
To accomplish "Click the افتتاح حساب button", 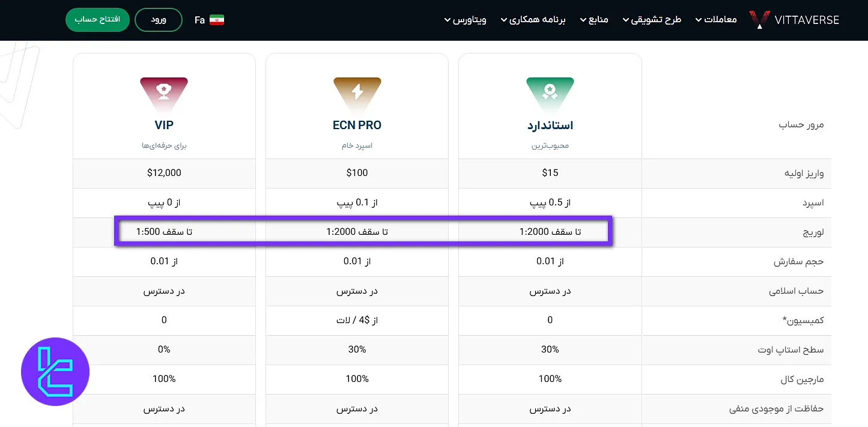I will 97,19.
